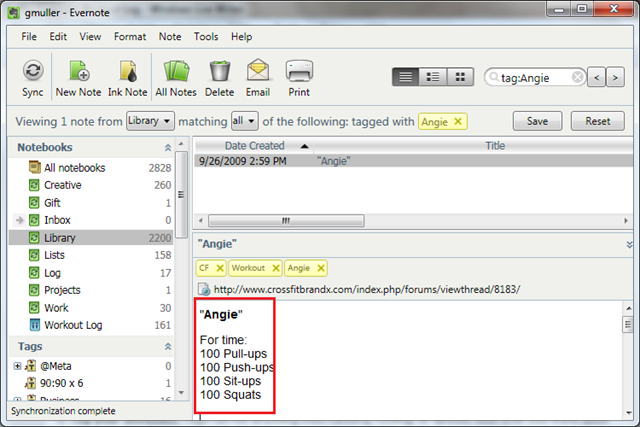This screenshot has width=640, height=427.
Task: Open the Help menu
Action: click(x=241, y=37)
